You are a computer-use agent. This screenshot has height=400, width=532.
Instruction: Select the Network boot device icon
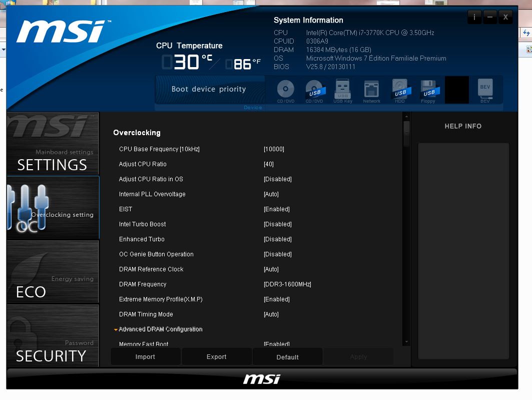371,91
